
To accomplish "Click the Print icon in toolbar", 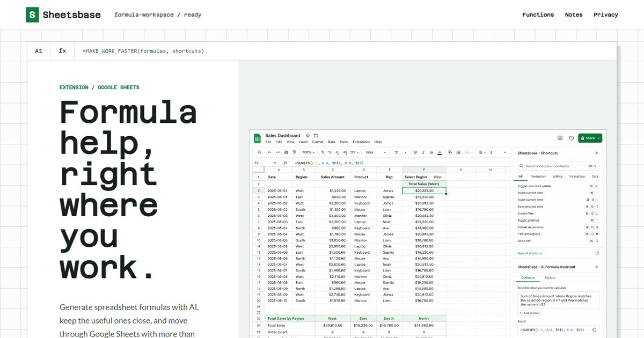I will pyautogui.click(x=286, y=152).
